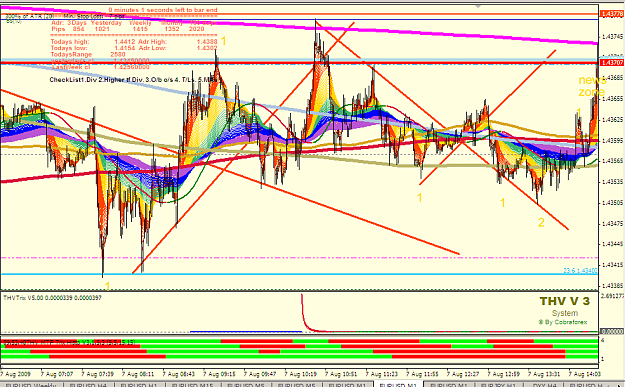625x387 pixels.
Task: Open the EURUSD H1 chart tab
Action: (x=139, y=385)
